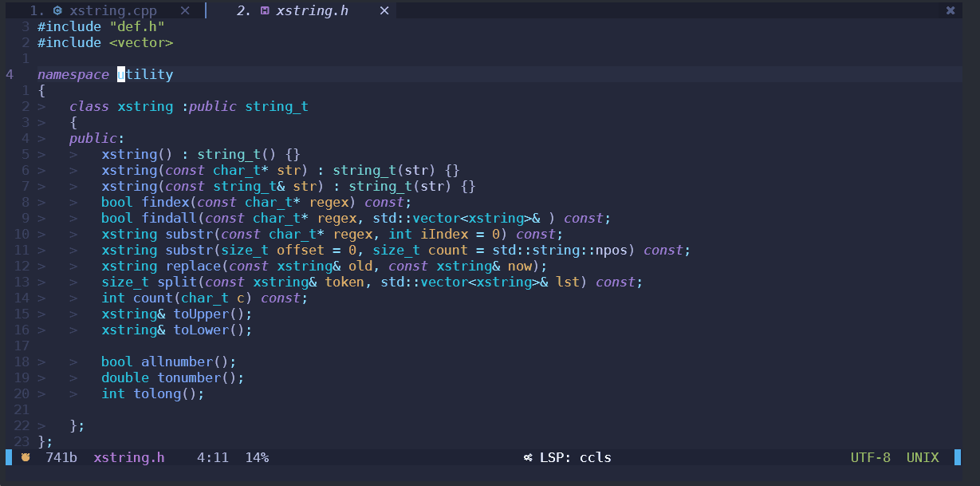Click the token parameter in split

tap(344, 282)
